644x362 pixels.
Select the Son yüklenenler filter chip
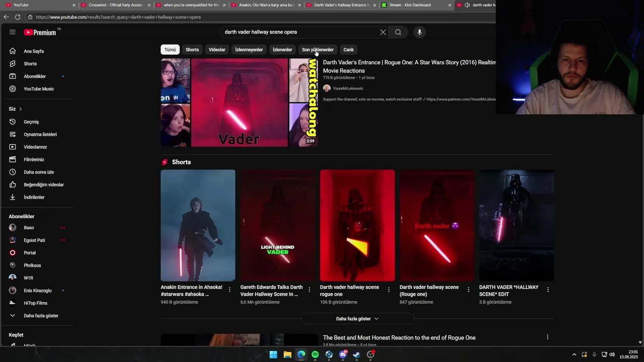[x=317, y=50]
